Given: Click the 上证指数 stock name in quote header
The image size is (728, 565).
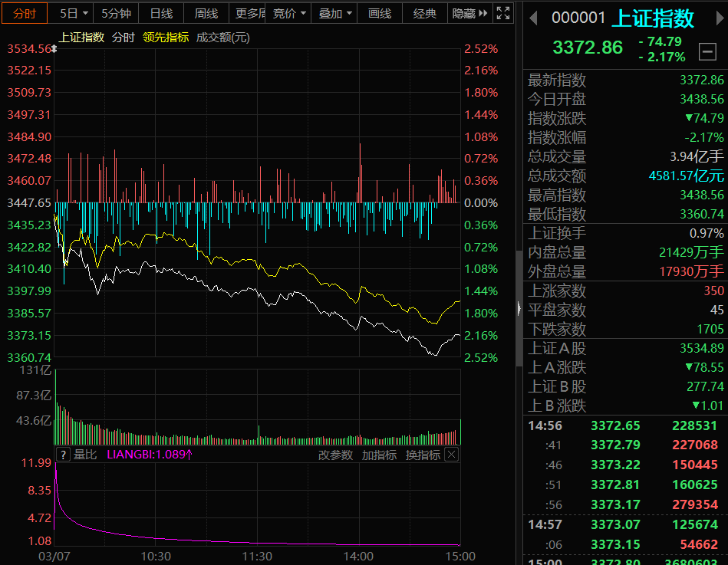Looking at the screenshot, I should (653, 18).
